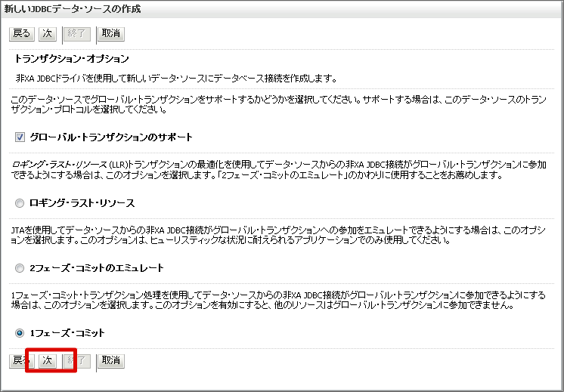Click the bottom 戻る (Back) button
564x392 pixels.
point(22,361)
